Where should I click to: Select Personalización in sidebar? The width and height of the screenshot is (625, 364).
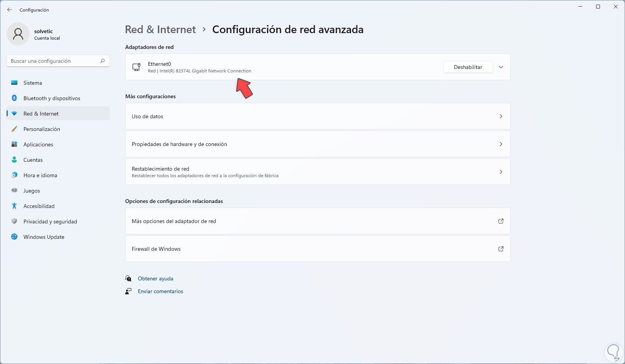58,129
